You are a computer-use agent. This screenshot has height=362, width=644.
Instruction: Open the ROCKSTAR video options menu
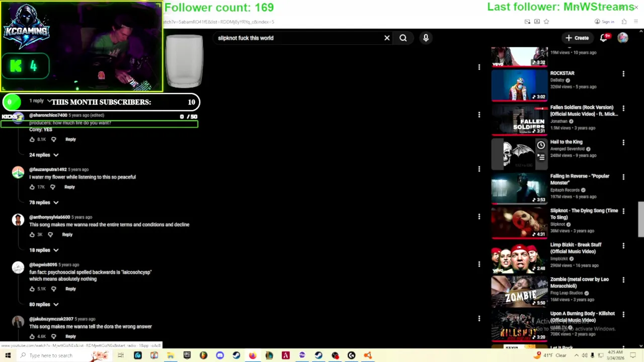[x=623, y=74]
